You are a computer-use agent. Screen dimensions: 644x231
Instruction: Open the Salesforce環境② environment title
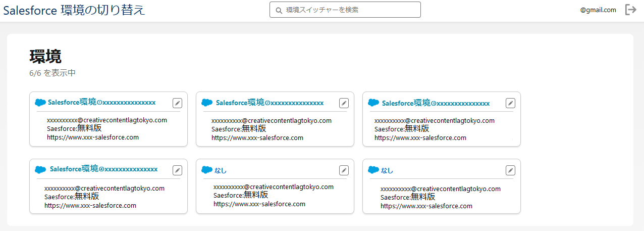pyautogui.click(x=270, y=103)
